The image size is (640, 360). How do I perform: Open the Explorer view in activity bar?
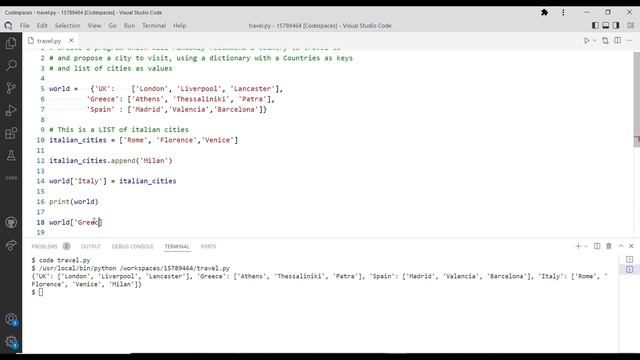11,43
